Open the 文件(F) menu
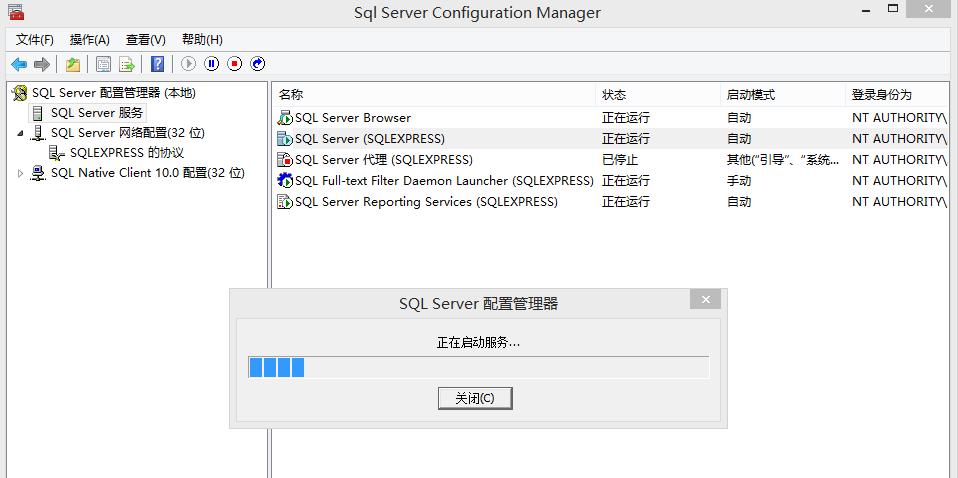The image size is (958, 478). pyautogui.click(x=35, y=40)
